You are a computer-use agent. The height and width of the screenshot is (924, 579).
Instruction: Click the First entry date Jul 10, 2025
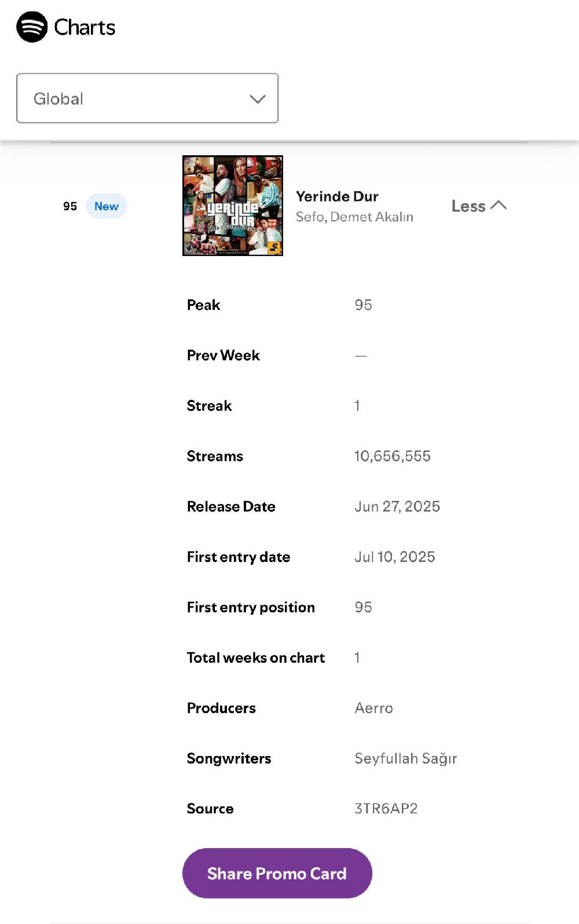394,557
